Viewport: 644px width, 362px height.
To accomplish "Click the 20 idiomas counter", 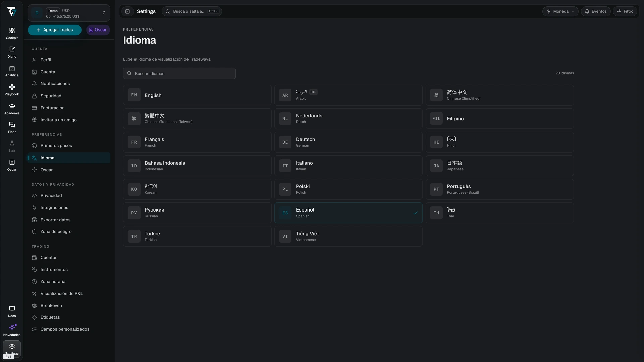I will [x=565, y=73].
